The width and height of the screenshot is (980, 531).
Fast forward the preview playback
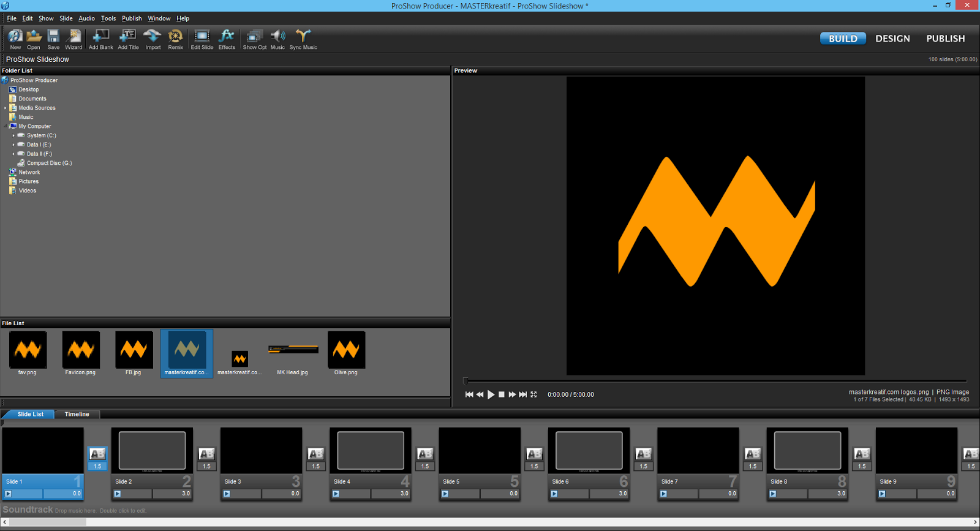[512, 394]
